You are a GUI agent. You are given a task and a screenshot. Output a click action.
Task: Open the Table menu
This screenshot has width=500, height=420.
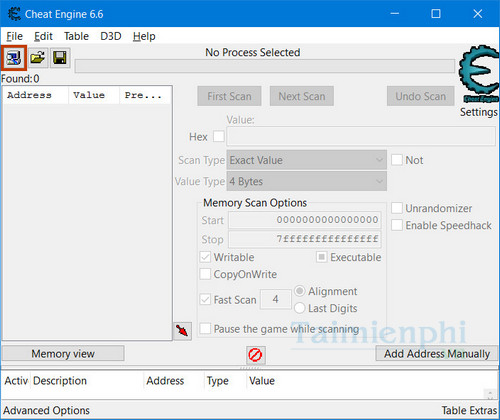[x=76, y=36]
